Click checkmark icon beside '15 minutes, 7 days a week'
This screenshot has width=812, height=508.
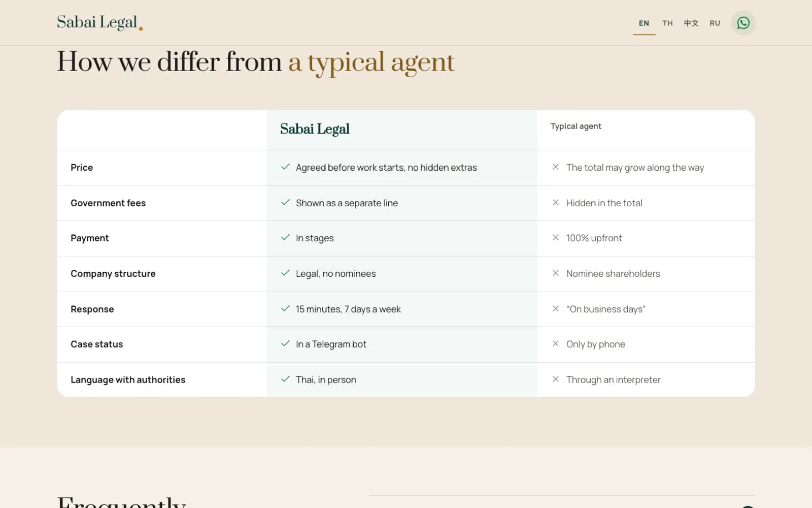[x=286, y=309]
